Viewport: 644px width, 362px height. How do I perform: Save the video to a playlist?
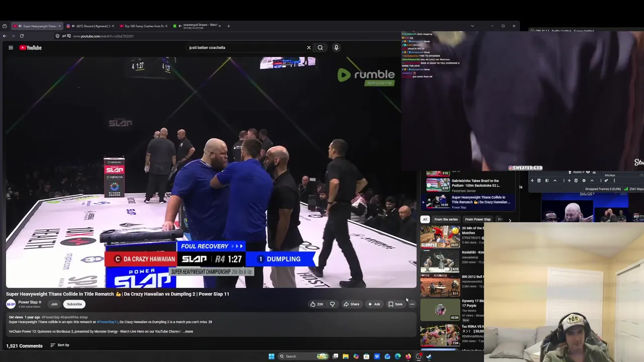395,304
